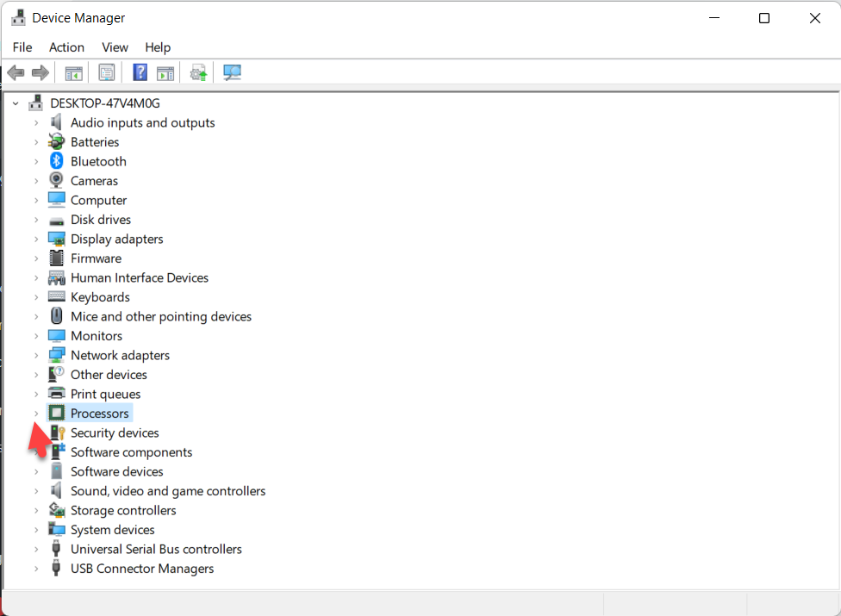
Task: Open the View menu
Action: (x=115, y=47)
